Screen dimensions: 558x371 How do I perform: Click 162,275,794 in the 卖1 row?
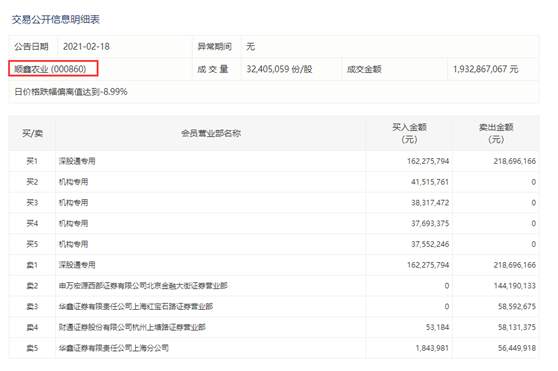428,265
